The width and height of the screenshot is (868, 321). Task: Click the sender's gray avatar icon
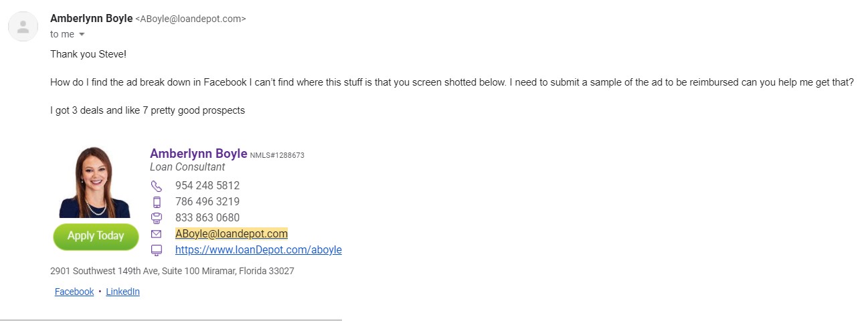23,27
